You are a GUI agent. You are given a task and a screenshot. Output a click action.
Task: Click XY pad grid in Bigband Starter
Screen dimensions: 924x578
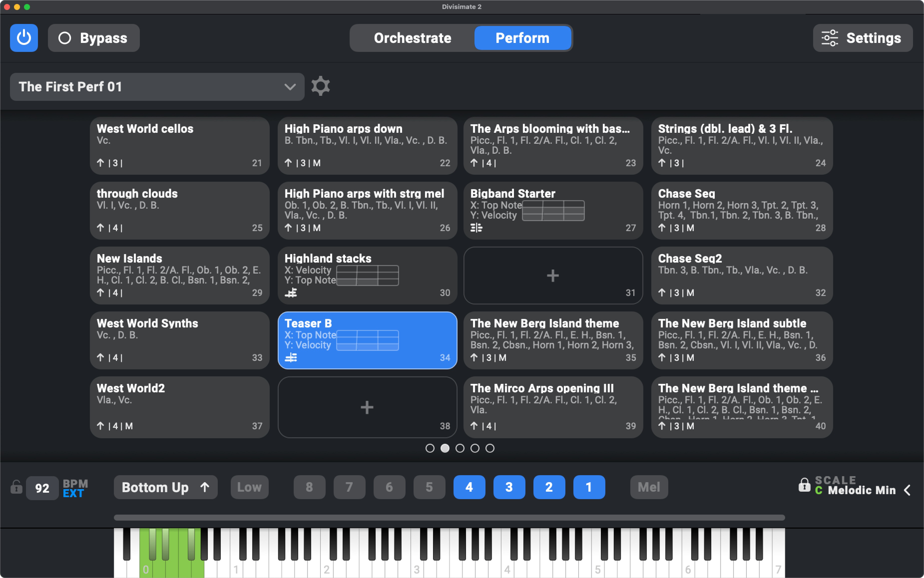(x=553, y=211)
